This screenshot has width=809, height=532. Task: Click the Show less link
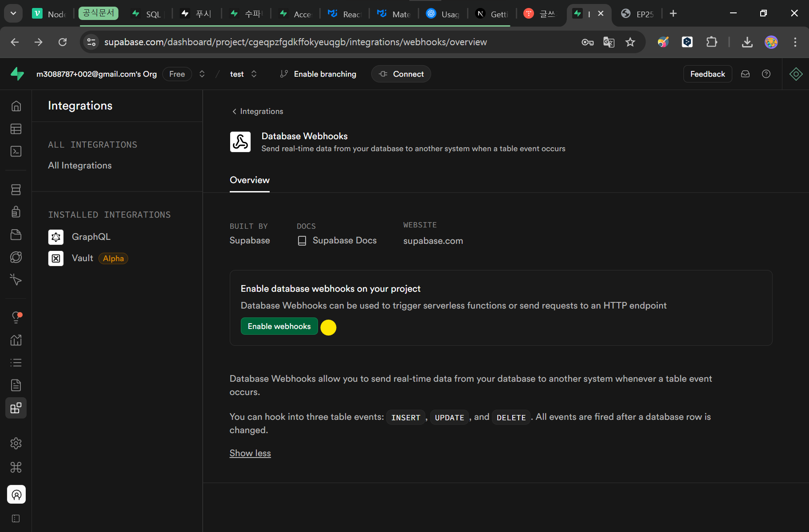(x=250, y=453)
